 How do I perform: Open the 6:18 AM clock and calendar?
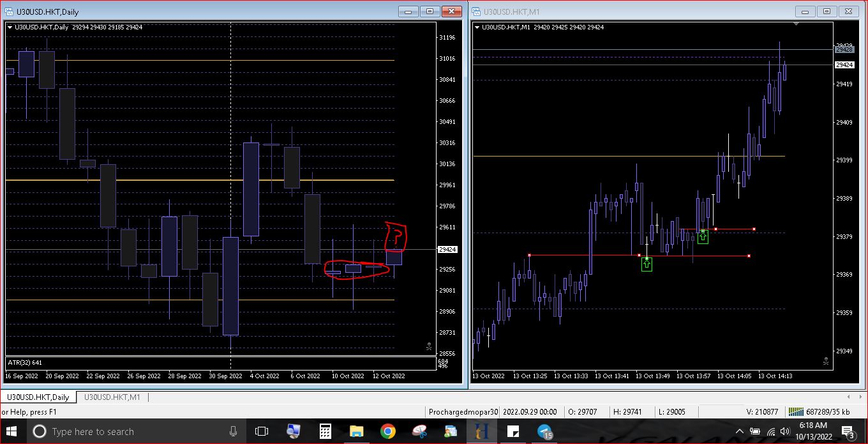812,431
